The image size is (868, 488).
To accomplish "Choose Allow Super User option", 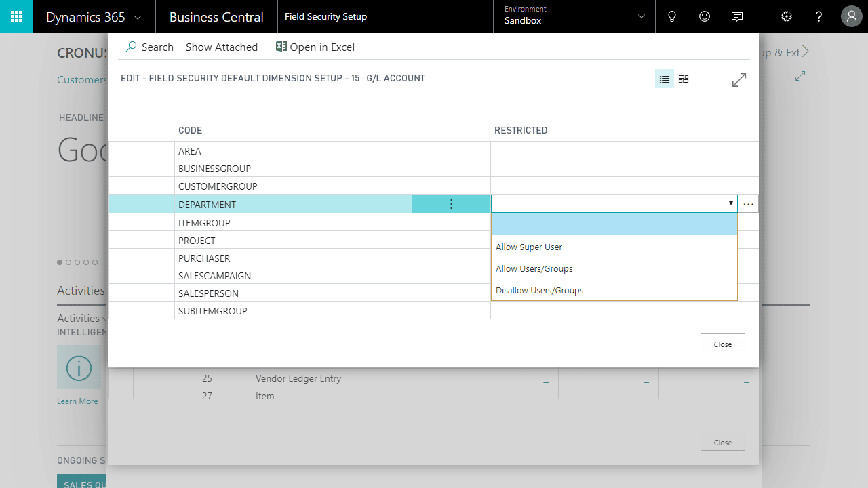I will 614,247.
